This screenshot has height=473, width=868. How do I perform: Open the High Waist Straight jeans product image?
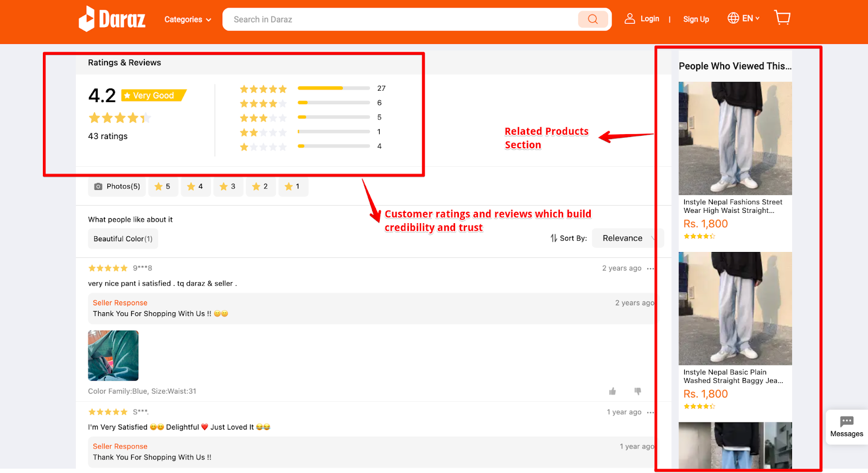click(735, 138)
